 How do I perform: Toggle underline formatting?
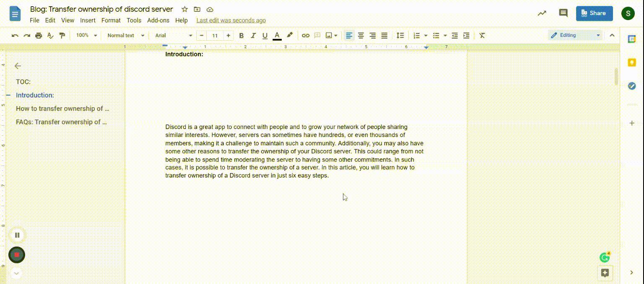click(265, 36)
